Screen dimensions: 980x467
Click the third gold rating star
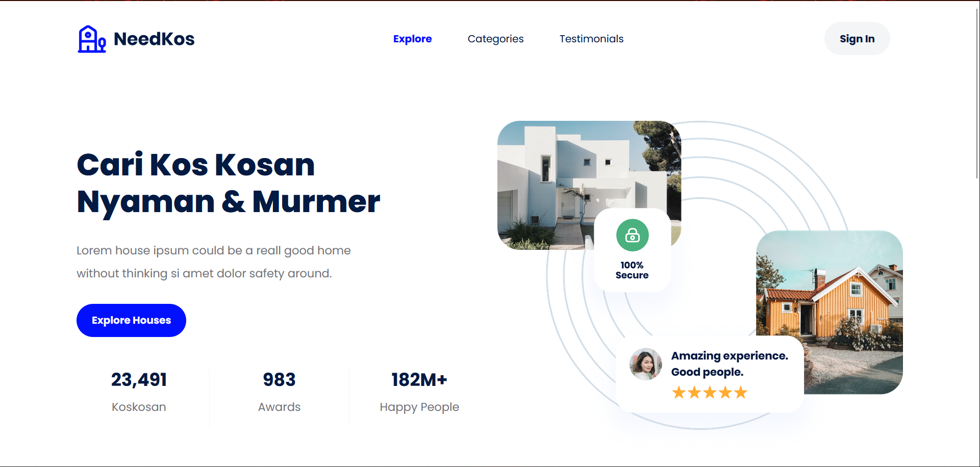point(710,392)
